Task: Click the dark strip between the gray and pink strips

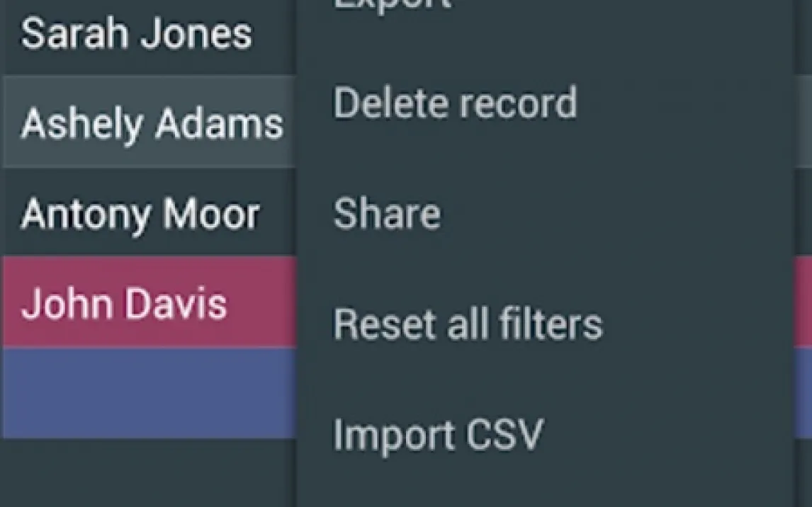Action: [x=803, y=212]
